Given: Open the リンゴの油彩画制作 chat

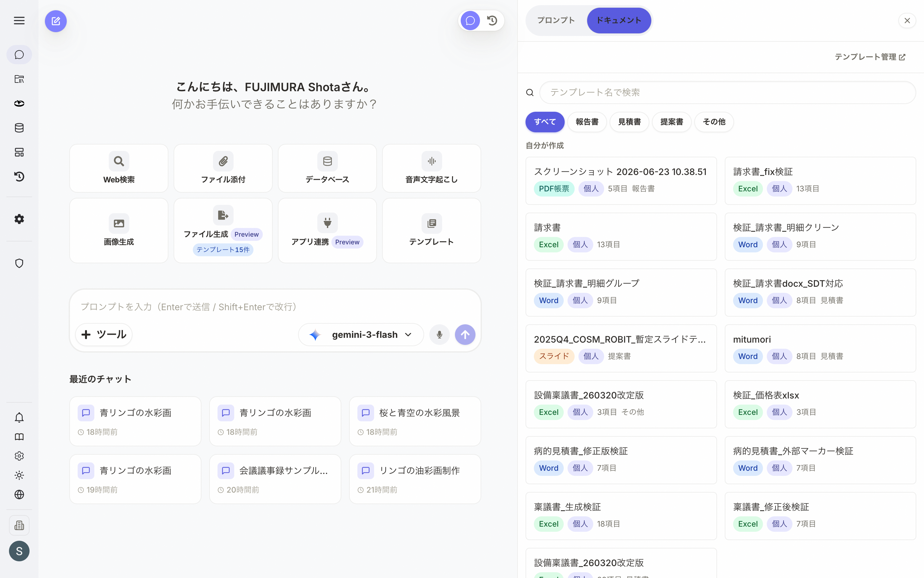Looking at the screenshot, I should (x=415, y=479).
